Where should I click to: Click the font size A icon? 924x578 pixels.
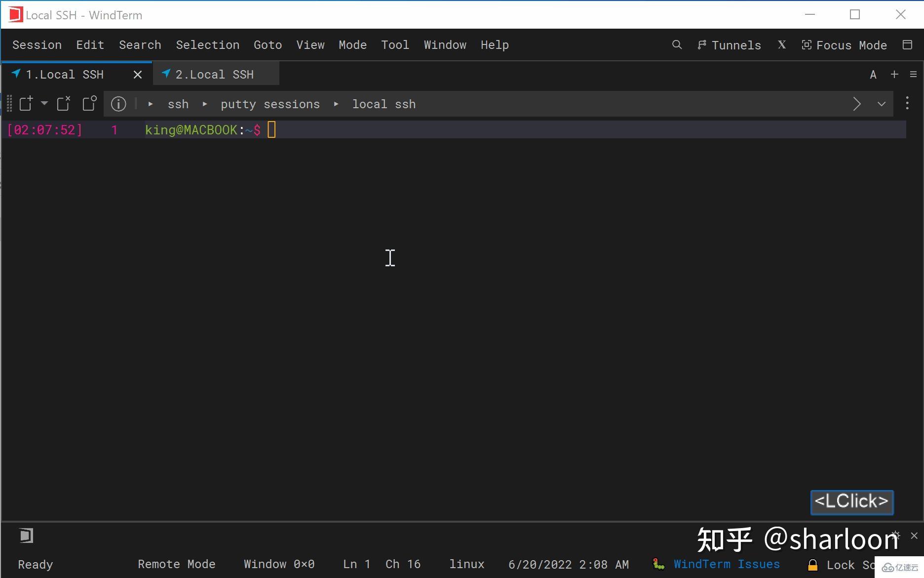[x=873, y=74]
